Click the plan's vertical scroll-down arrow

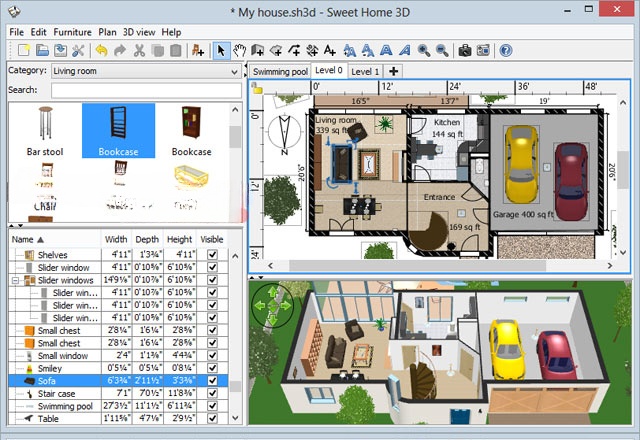tap(623, 253)
